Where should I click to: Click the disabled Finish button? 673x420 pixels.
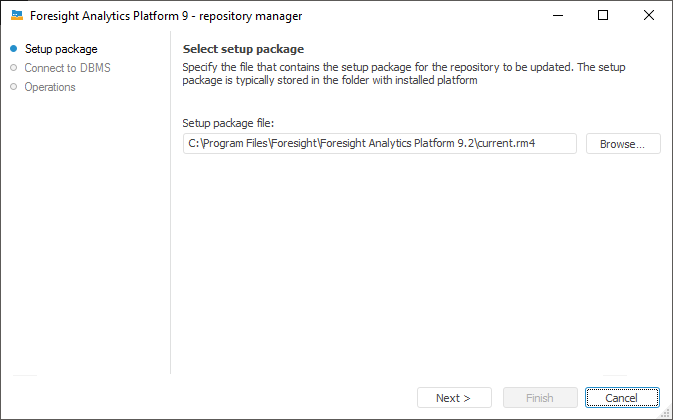coord(540,398)
